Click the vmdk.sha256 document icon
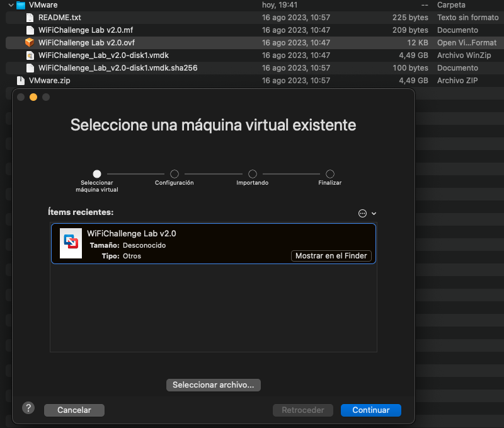This screenshot has height=428, width=504. pos(30,68)
